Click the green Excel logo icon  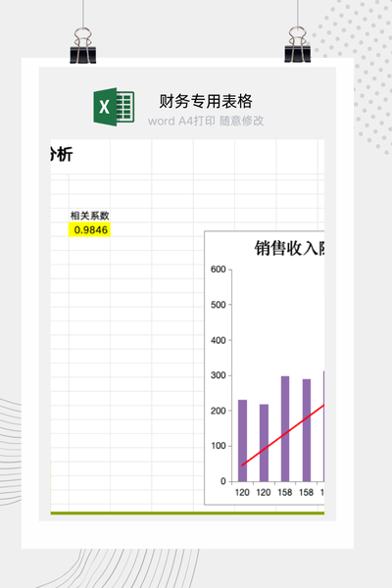pyautogui.click(x=114, y=107)
